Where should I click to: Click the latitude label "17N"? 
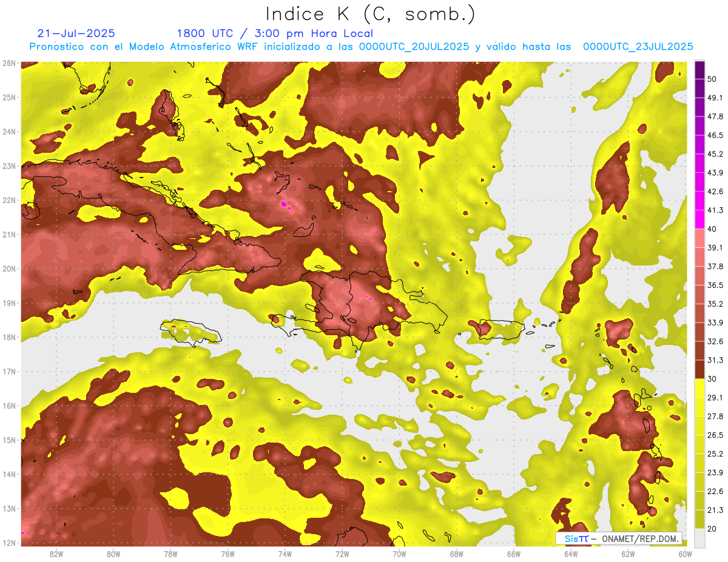coord(9,372)
